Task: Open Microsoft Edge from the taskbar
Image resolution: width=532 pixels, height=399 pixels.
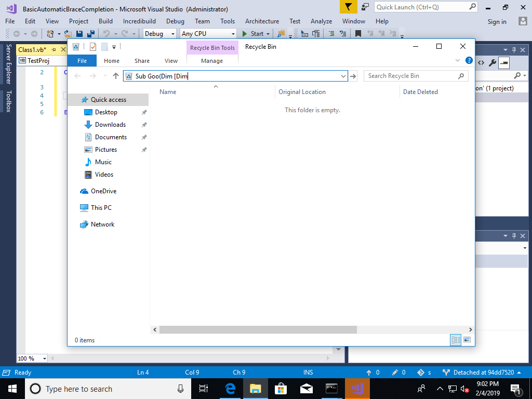Action: click(231, 389)
